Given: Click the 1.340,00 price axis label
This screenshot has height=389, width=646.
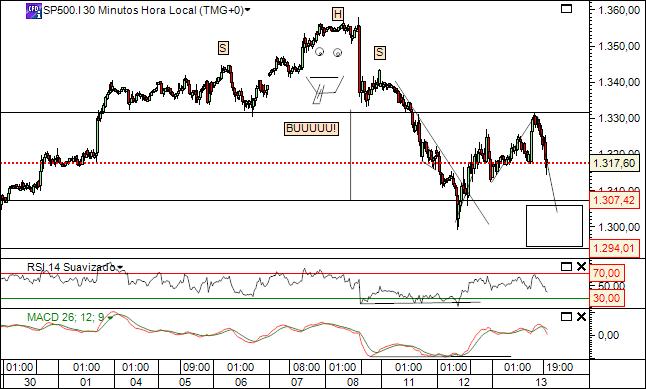Looking at the screenshot, I should click(x=618, y=82).
